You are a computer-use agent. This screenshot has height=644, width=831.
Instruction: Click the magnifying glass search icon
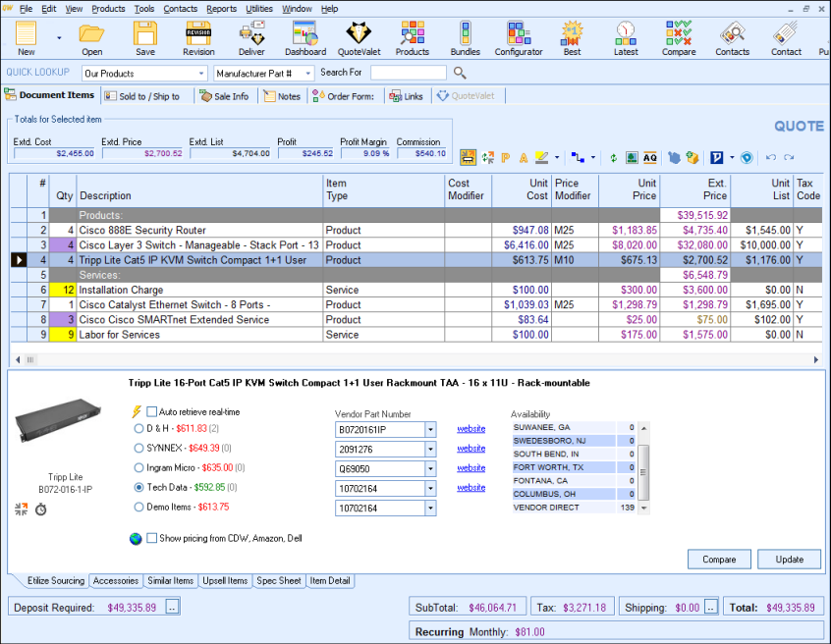tap(460, 73)
